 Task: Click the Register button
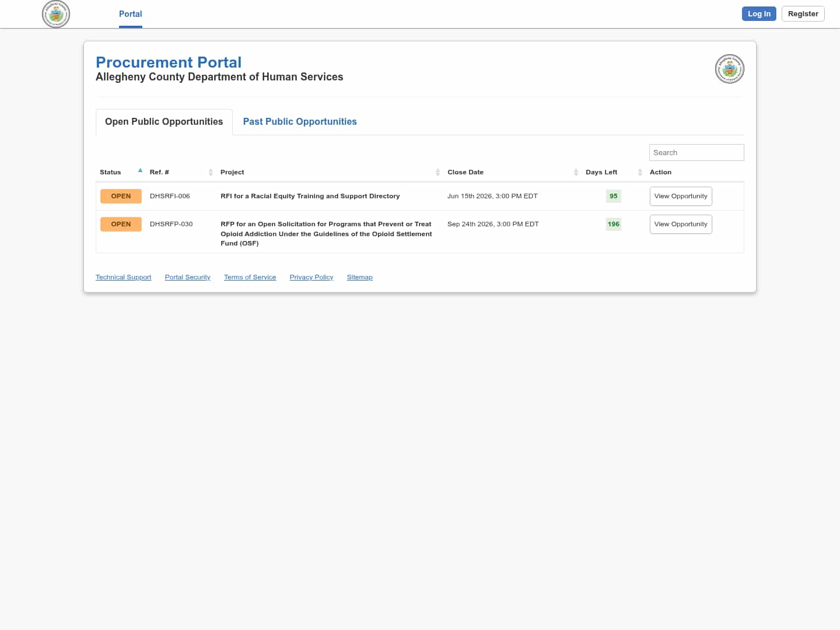pyautogui.click(x=803, y=14)
